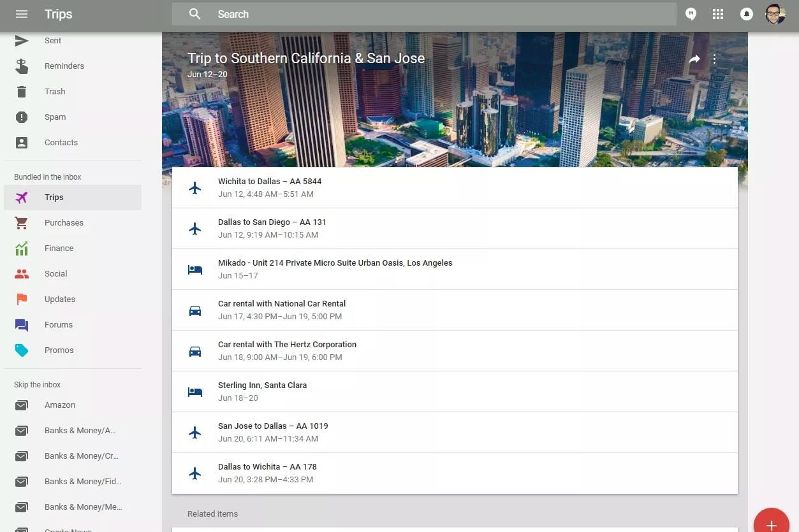Open the notifications bell
This screenshot has height=532, width=799.
click(746, 14)
